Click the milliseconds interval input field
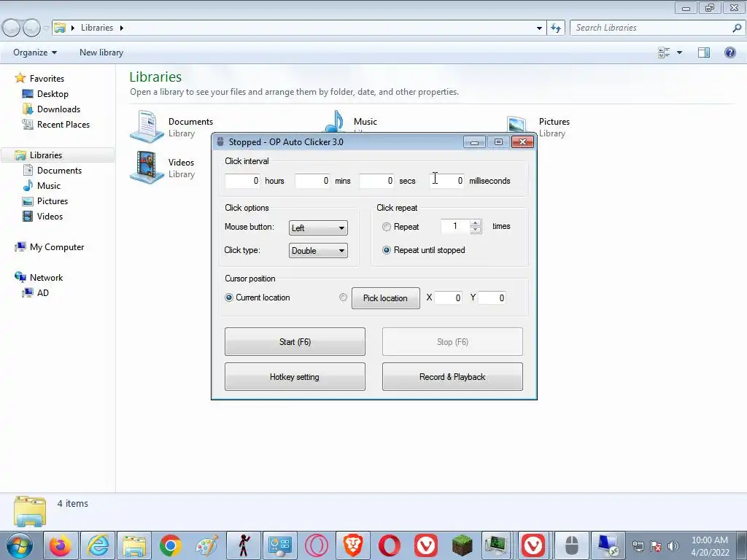The width and height of the screenshot is (747, 560). click(447, 181)
